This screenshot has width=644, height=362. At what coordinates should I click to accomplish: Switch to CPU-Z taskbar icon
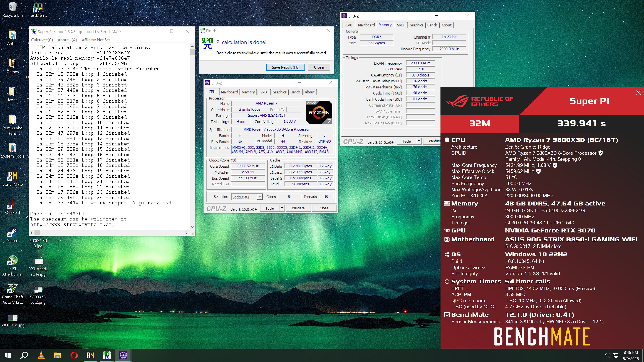124,355
